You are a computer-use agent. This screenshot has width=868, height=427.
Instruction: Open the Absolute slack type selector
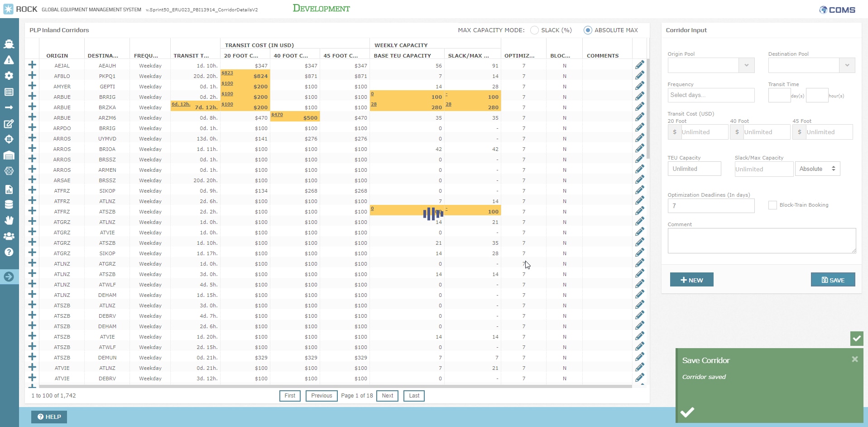(817, 169)
